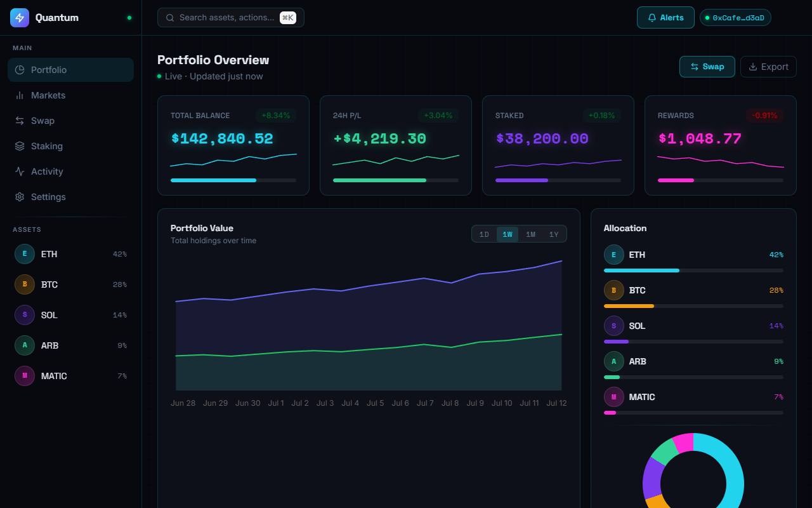Click the ARB coin badge in Assets sidebar

coord(25,345)
